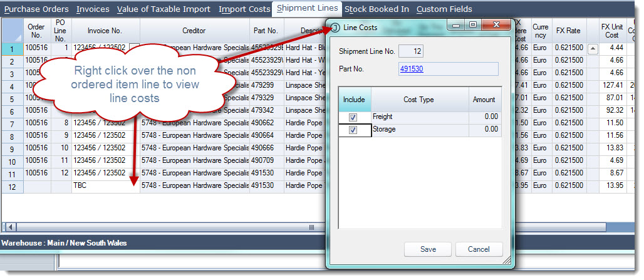This screenshot has width=644, height=280.
Task: Click the Cost Type column header
Action: [x=419, y=100]
